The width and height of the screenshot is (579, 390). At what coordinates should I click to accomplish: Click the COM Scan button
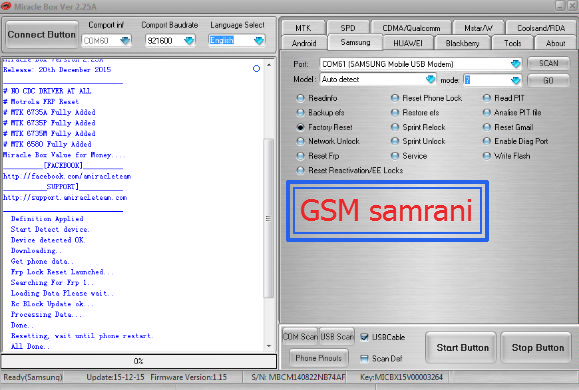[300, 336]
